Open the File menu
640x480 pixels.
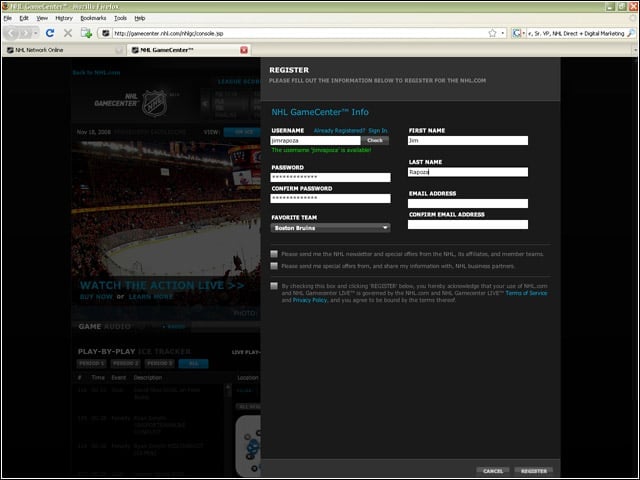point(8,18)
